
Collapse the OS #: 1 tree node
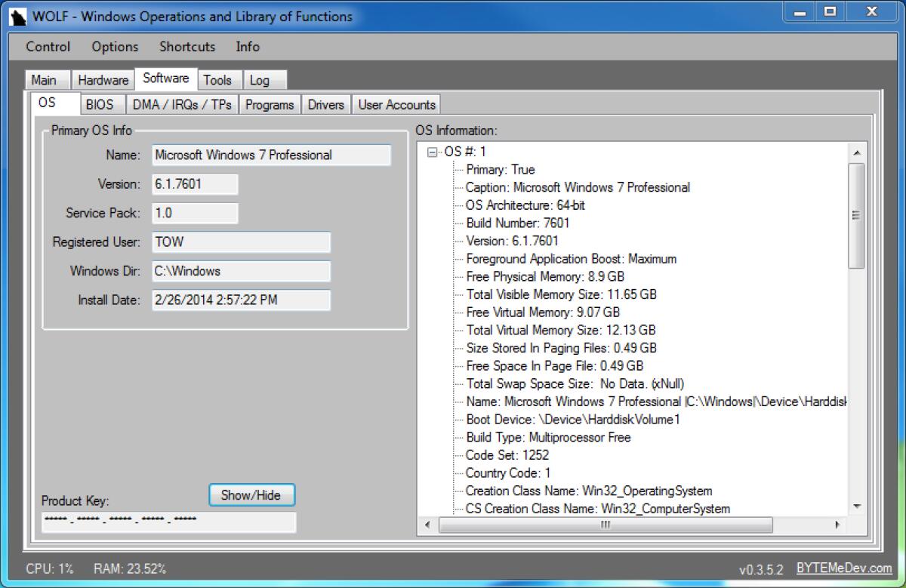tap(432, 151)
